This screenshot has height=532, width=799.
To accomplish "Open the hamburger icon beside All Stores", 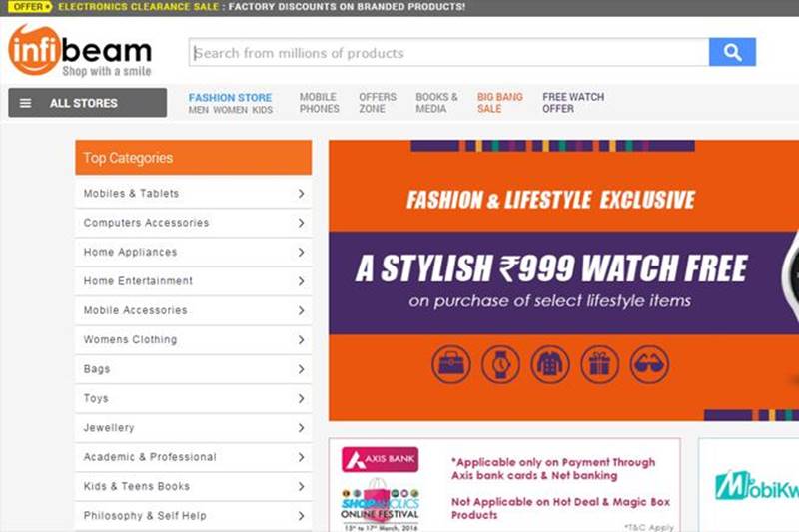I will [x=26, y=103].
